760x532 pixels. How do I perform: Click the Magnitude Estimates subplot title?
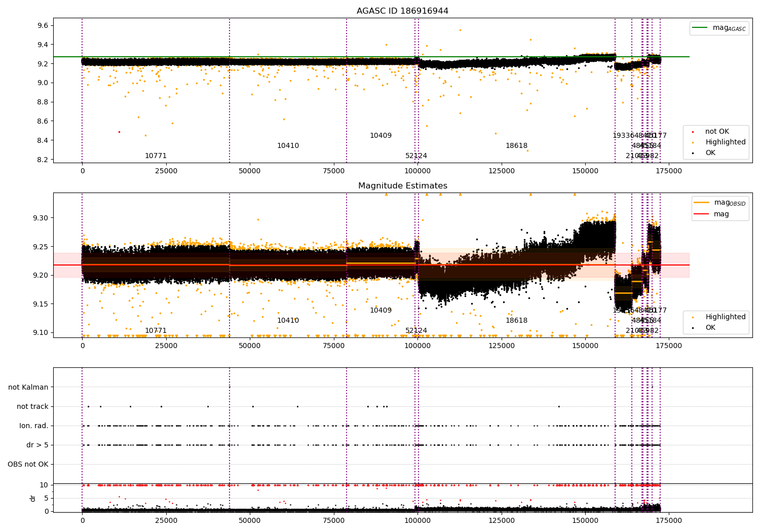tap(402, 186)
